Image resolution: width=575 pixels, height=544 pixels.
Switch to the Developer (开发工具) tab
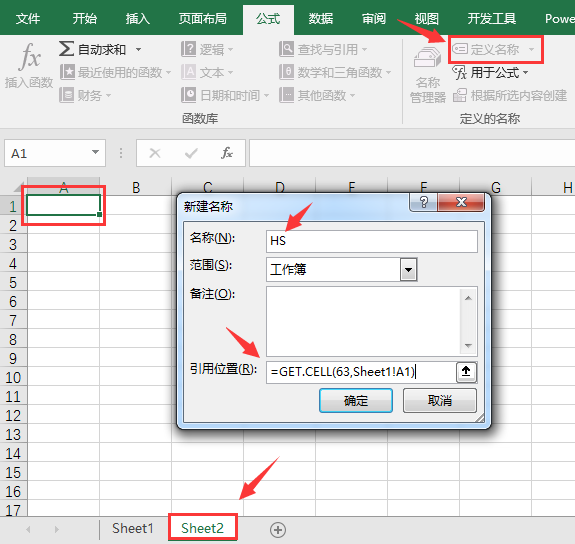[x=491, y=18]
